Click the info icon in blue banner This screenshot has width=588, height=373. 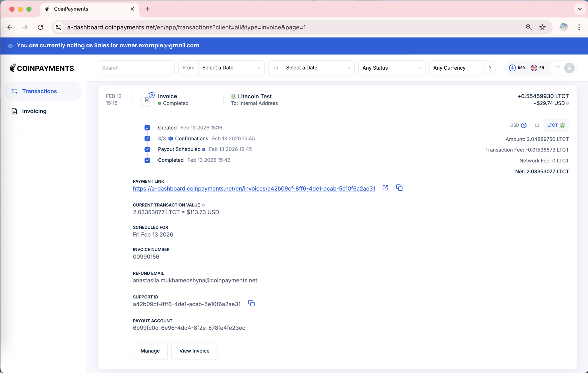(10, 46)
